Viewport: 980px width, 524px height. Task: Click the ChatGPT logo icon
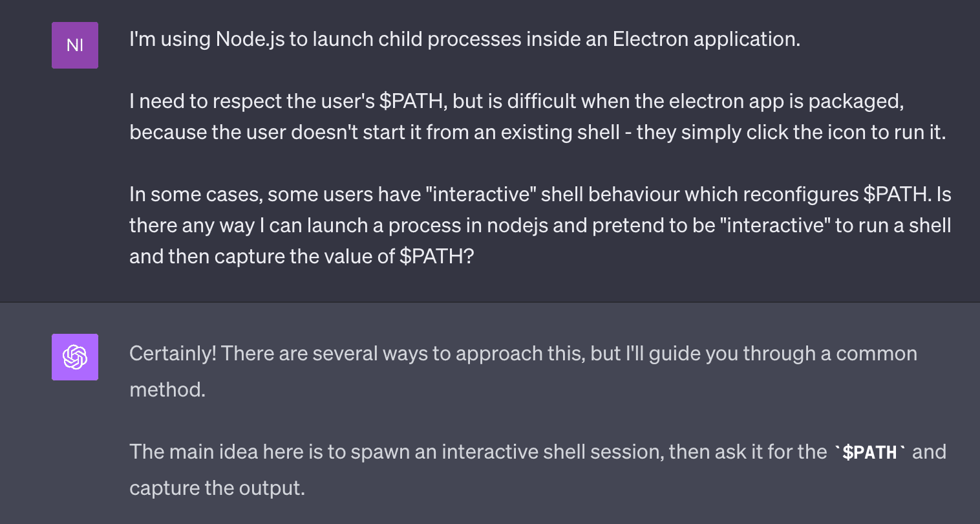click(75, 357)
